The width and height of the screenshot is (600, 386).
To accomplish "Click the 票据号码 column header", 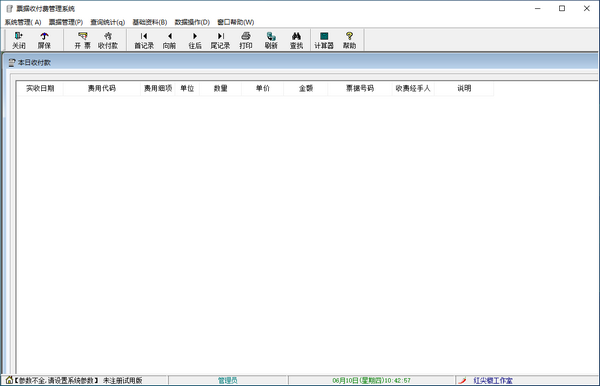I will pyautogui.click(x=360, y=88).
